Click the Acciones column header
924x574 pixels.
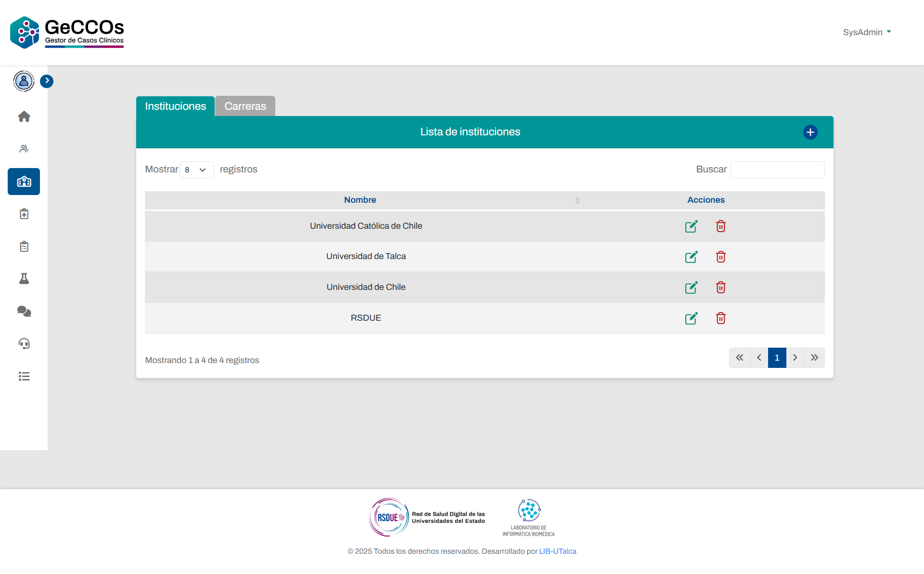point(706,200)
